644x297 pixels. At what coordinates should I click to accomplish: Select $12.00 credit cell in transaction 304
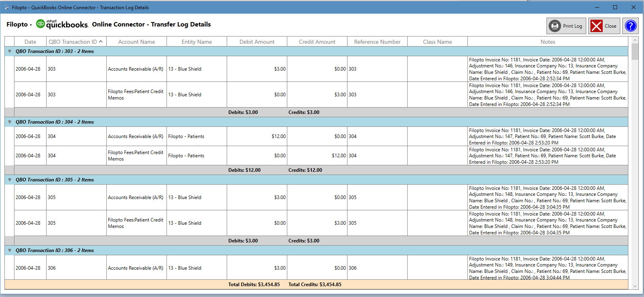(317, 156)
